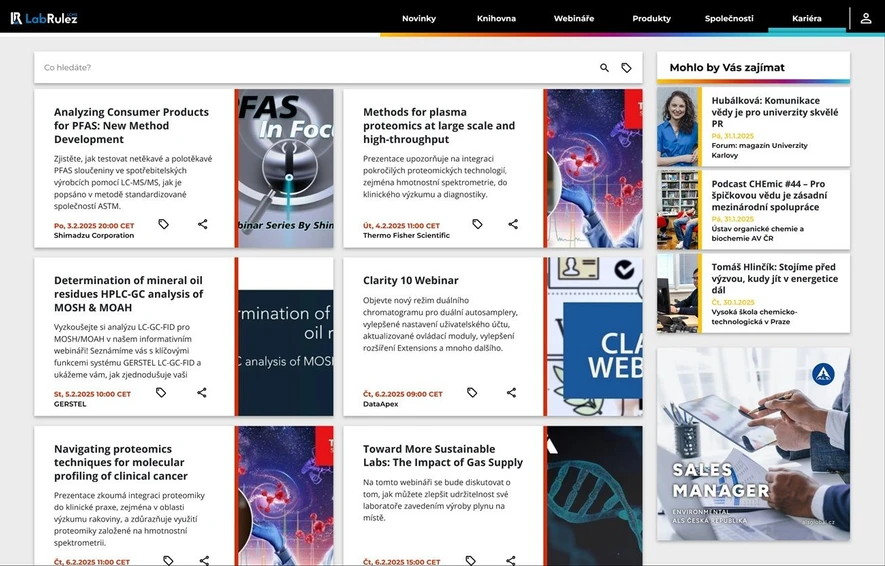Open 'Analyzing Consumer Products for PFAS' title
Screen dimensions: 885x566
pyautogui.click(x=132, y=125)
